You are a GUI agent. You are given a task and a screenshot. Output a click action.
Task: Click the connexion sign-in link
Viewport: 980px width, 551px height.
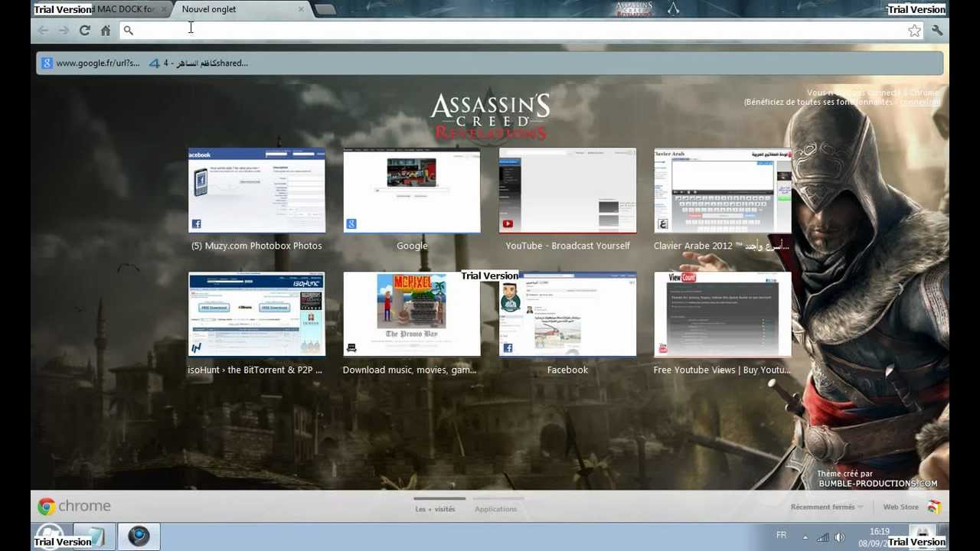920,102
